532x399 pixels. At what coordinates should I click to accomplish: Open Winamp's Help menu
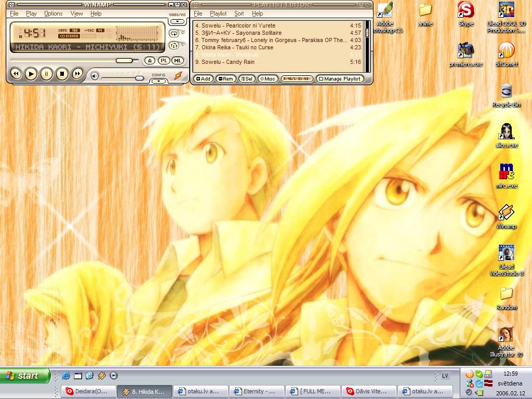(96, 14)
